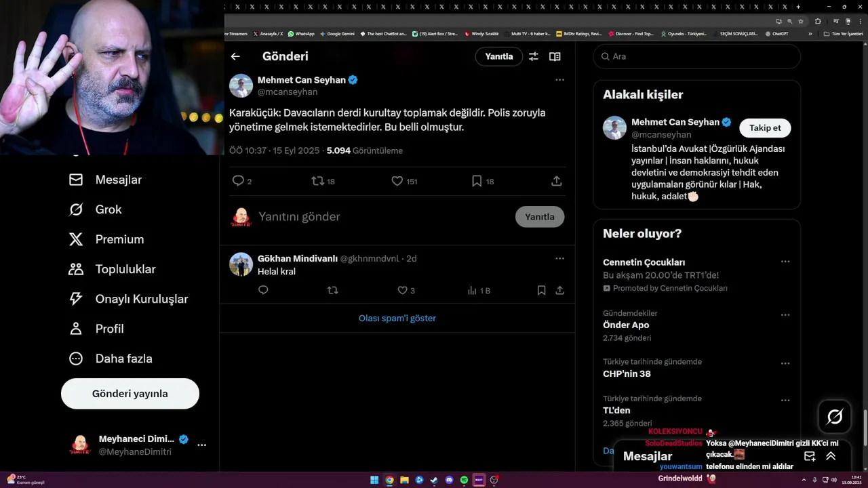Open the Windows Start menu
Screen dimensions: 868x488
(x=374, y=480)
